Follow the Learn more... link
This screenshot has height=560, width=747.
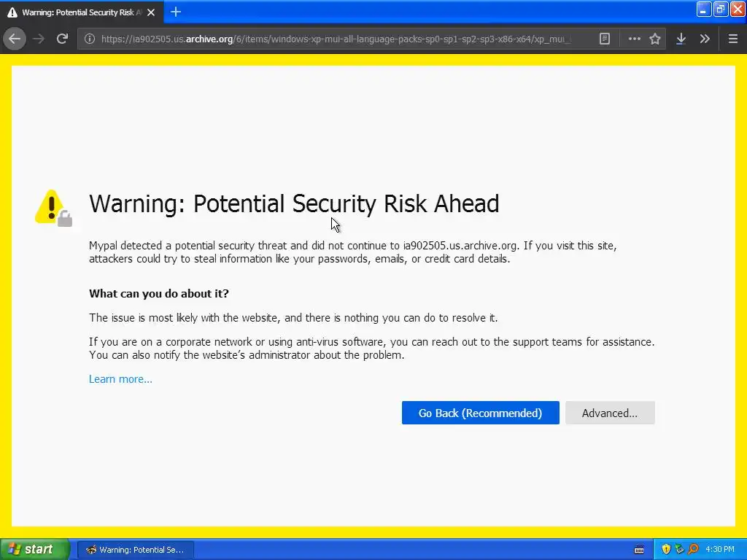120,379
